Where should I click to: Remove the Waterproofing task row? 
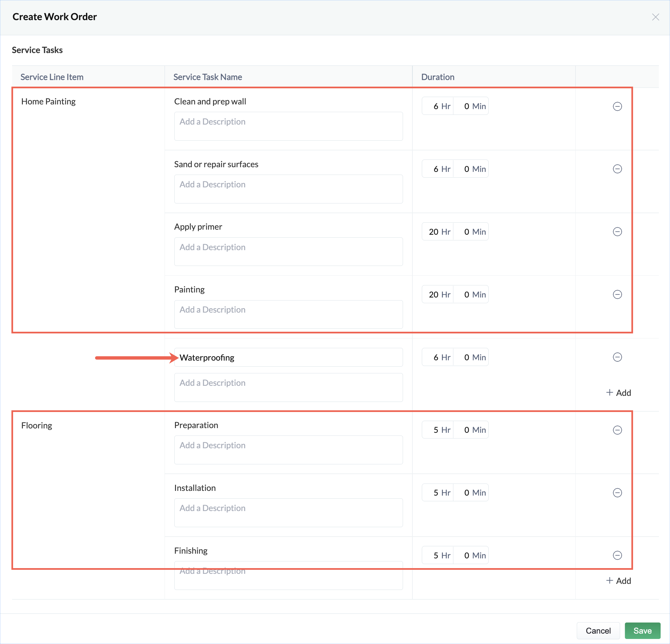(x=617, y=357)
